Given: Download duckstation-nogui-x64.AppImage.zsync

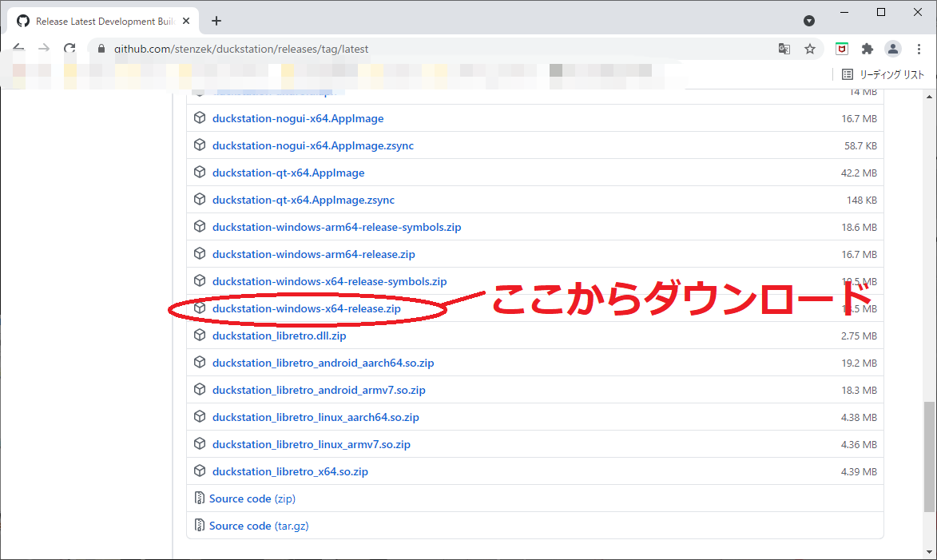Looking at the screenshot, I should coord(312,145).
